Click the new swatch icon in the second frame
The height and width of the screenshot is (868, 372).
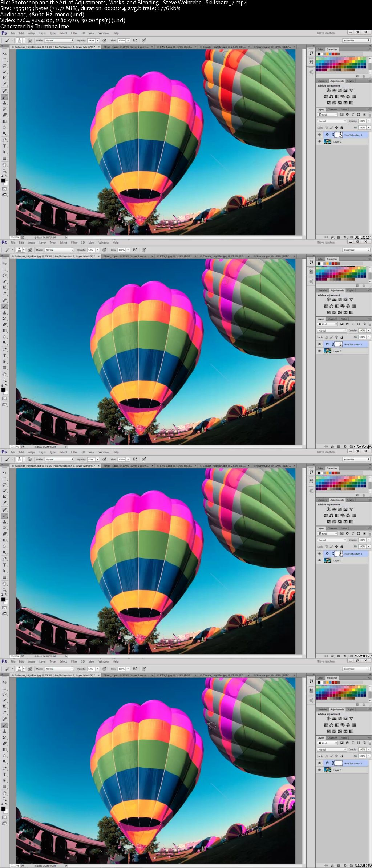(x=357, y=286)
